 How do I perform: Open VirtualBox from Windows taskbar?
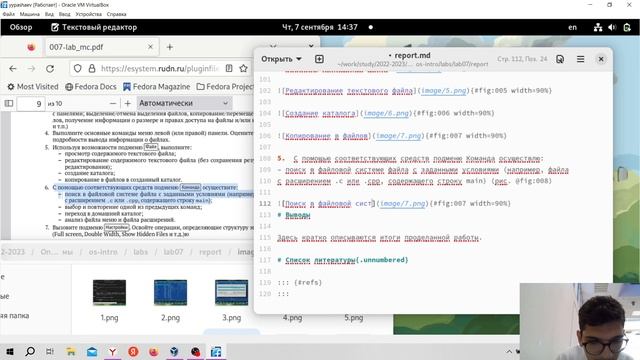pyautogui.click(x=174, y=351)
